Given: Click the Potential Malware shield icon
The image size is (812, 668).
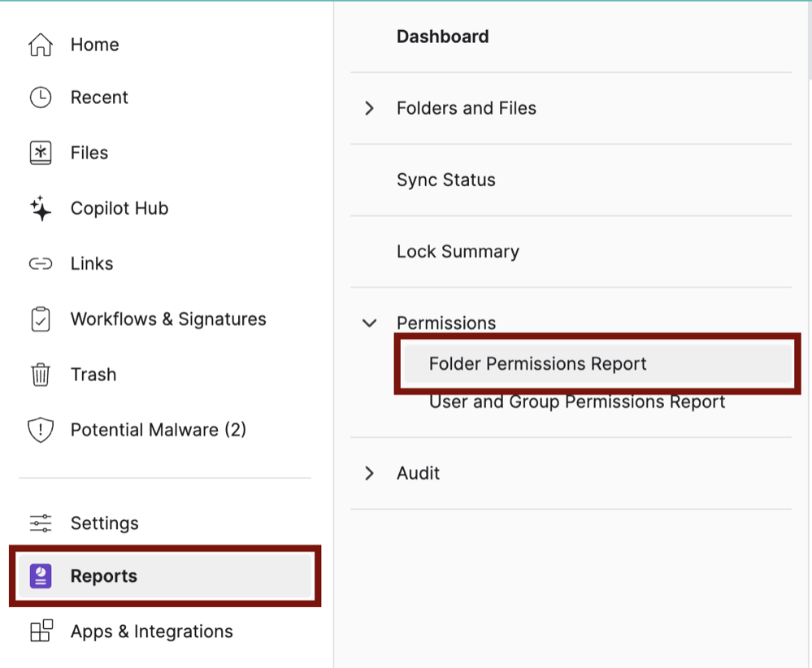Looking at the screenshot, I should 39,429.
